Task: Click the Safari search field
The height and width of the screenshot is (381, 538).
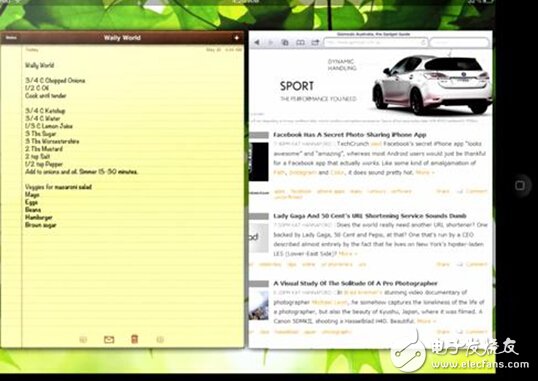Action: click(460, 43)
